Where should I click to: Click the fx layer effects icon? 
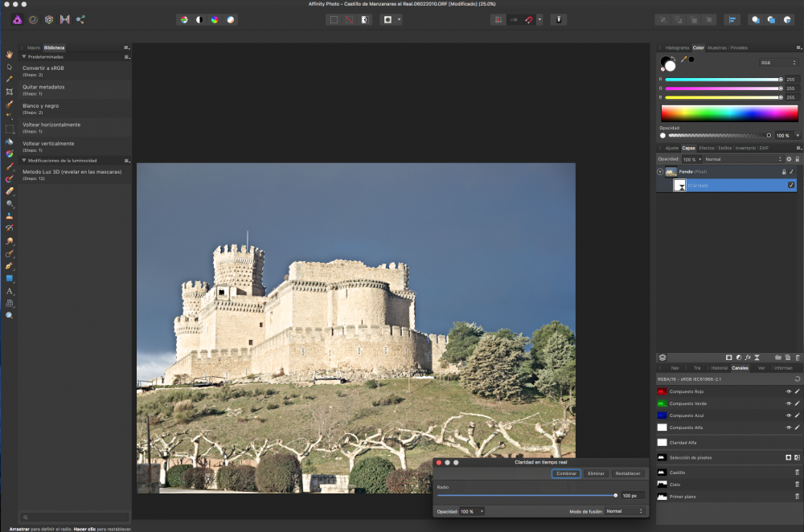748,357
